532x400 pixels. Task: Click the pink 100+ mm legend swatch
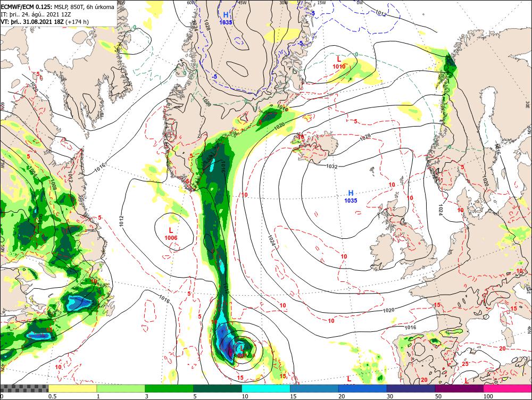click(x=508, y=388)
